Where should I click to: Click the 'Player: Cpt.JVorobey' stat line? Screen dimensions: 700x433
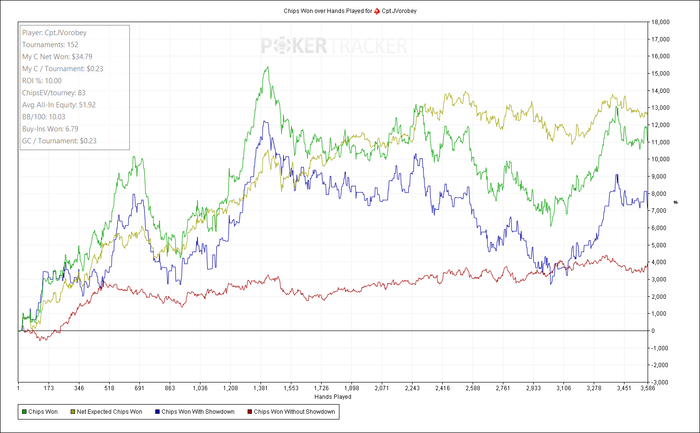[54, 33]
